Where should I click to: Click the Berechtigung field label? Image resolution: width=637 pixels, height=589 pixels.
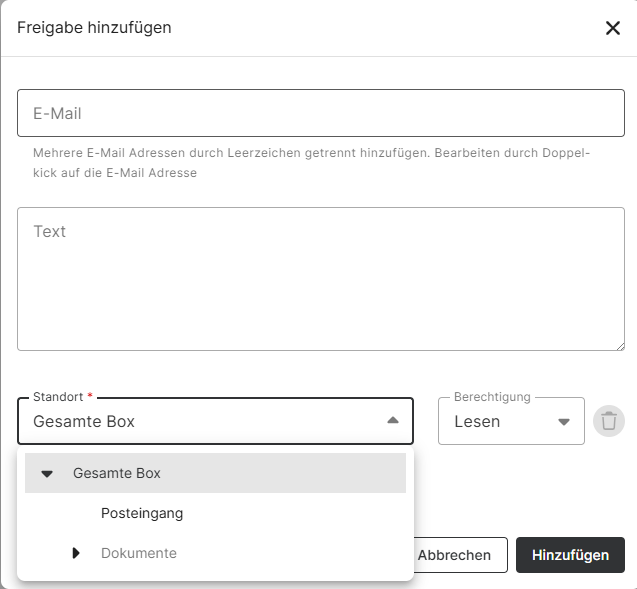click(x=492, y=397)
